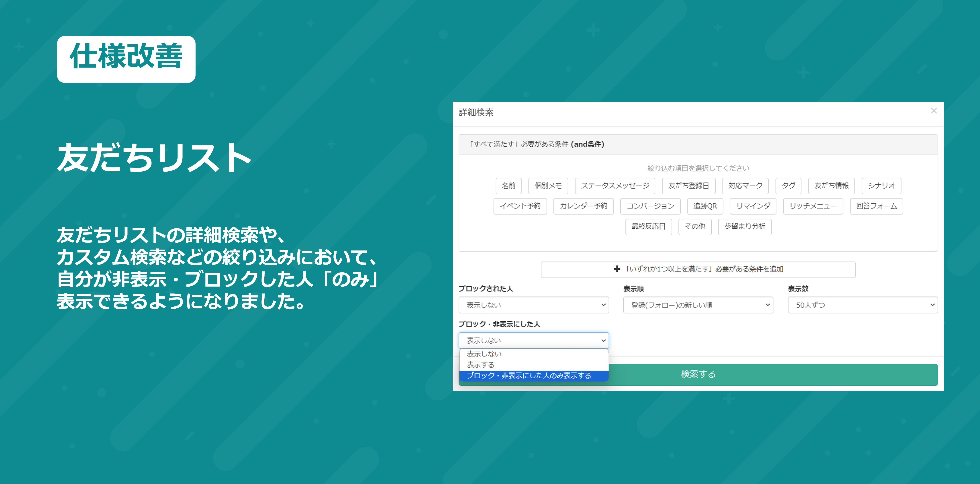
Task: Select the シナリオ filter button
Action: pyautogui.click(x=881, y=186)
